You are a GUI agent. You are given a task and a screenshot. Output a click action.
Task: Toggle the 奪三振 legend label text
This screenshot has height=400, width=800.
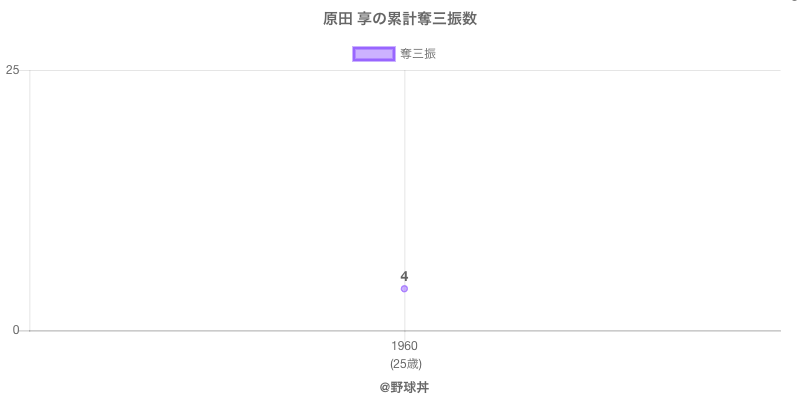pos(418,54)
